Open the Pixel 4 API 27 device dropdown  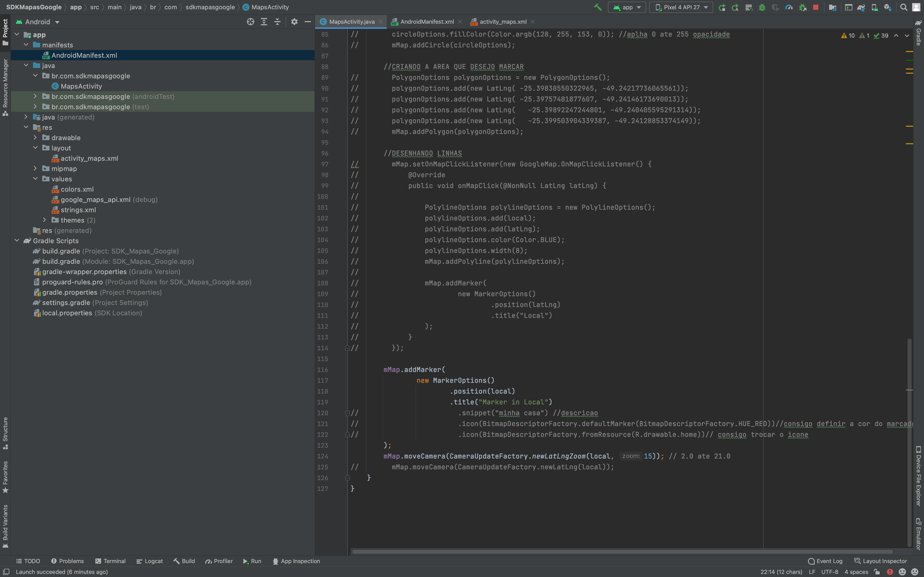(682, 7)
